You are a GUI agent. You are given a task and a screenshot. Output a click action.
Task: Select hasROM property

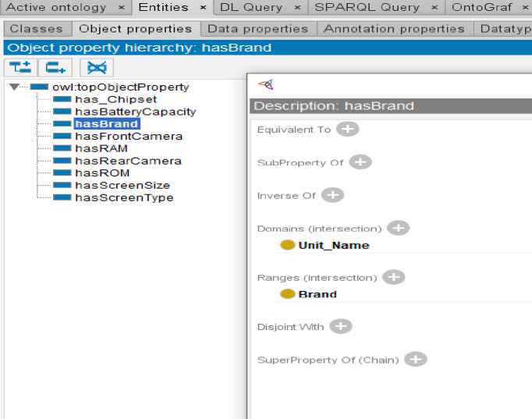[x=102, y=172]
